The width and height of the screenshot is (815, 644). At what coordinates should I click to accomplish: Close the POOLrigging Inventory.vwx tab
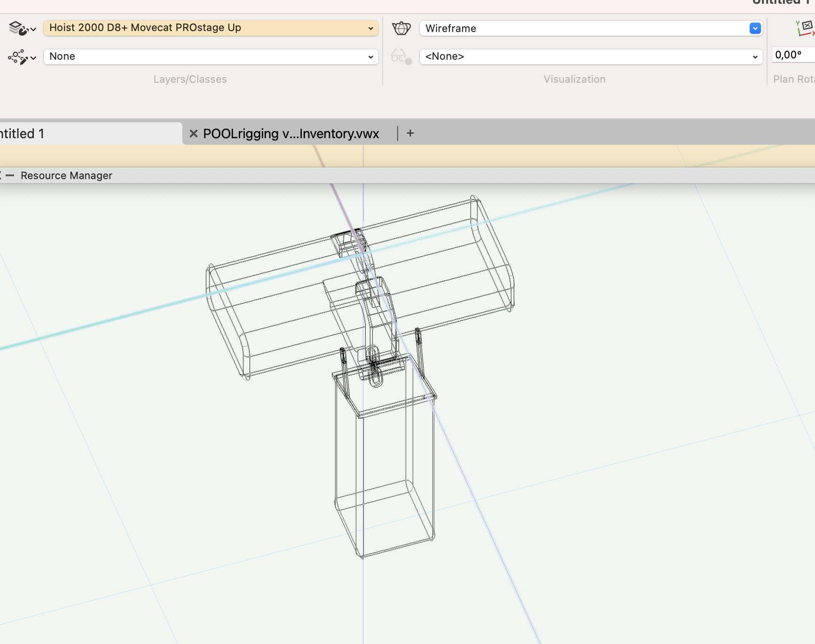point(194,134)
